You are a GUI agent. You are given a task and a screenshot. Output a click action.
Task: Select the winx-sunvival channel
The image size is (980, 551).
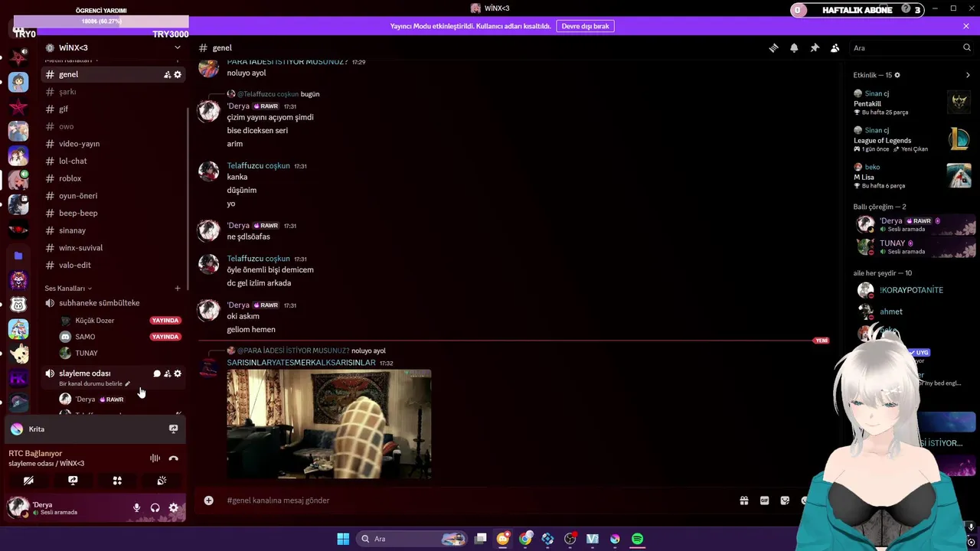(113, 248)
